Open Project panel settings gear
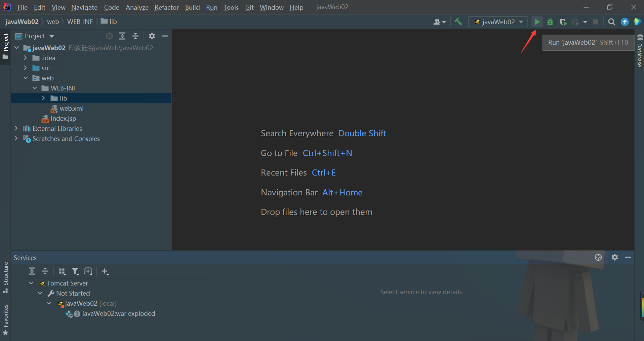 click(152, 36)
